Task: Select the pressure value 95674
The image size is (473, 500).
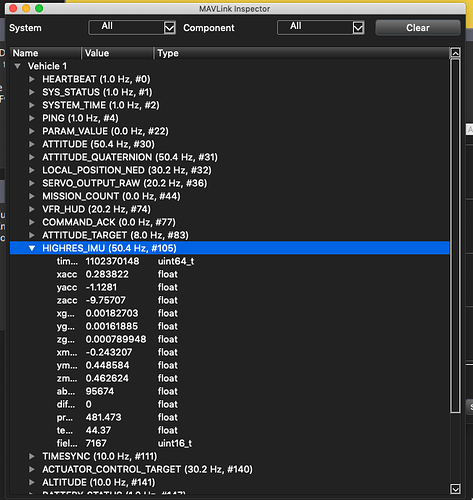Action: tap(100, 391)
